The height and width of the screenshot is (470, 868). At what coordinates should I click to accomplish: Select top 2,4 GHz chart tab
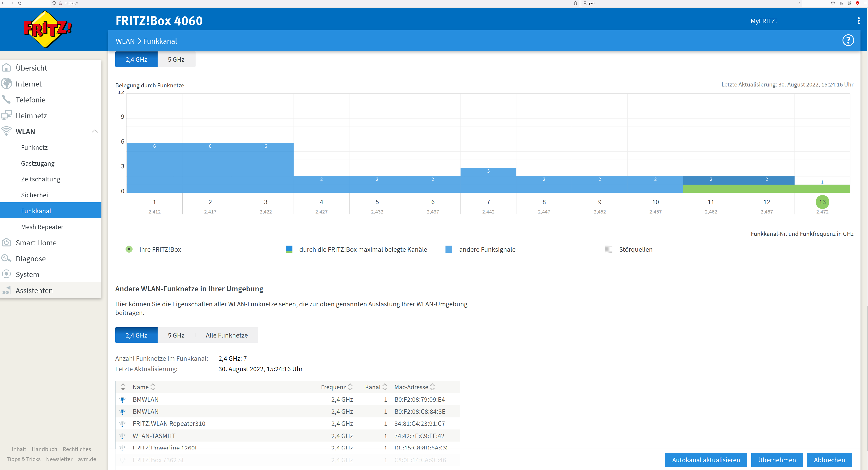point(136,59)
